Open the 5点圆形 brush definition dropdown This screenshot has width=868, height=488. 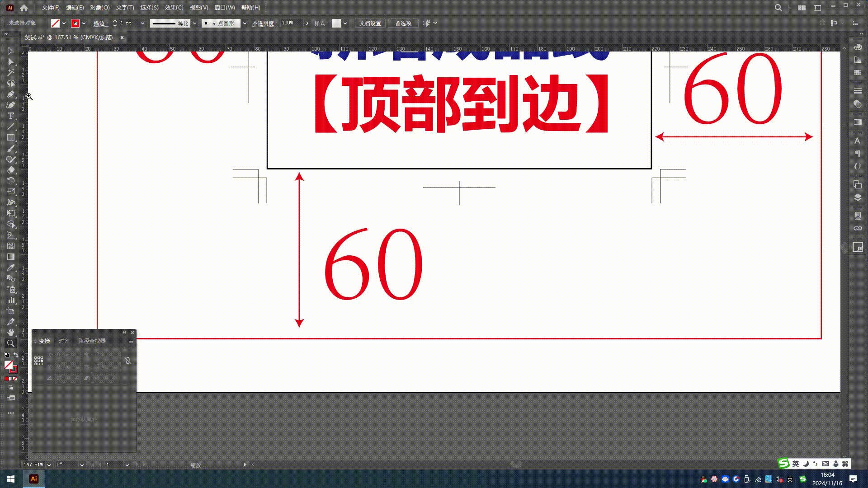[x=244, y=23]
